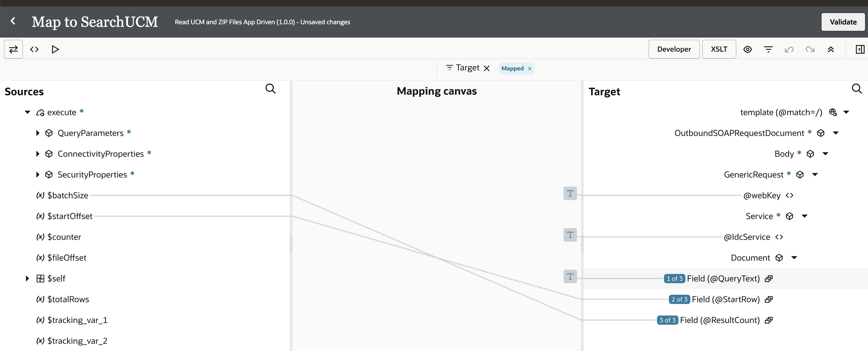The image size is (868, 351).
Task: Expand the $self tree item
Action: 27,278
